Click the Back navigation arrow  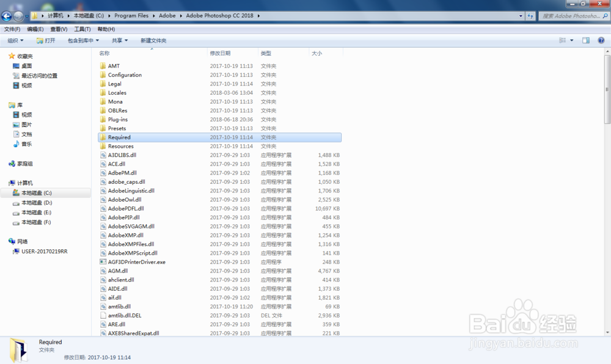pyautogui.click(x=7, y=16)
